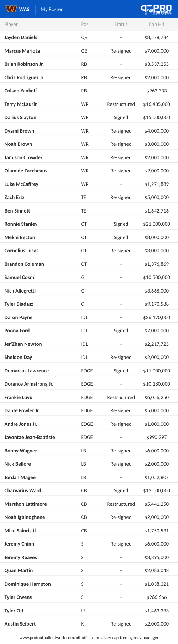Click Tyler Ott's LS position
This screenshot has width=178, height=644.
tap(83, 611)
